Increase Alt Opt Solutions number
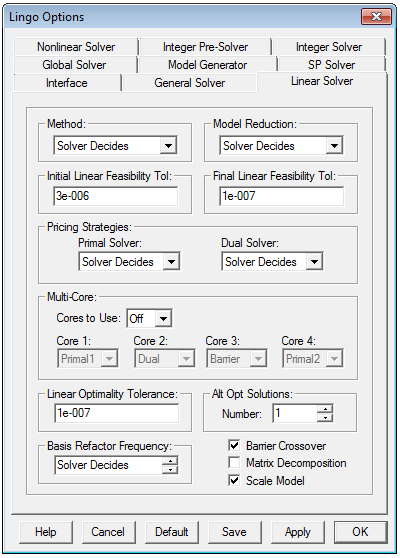The height and width of the screenshot is (558, 400). [325, 409]
